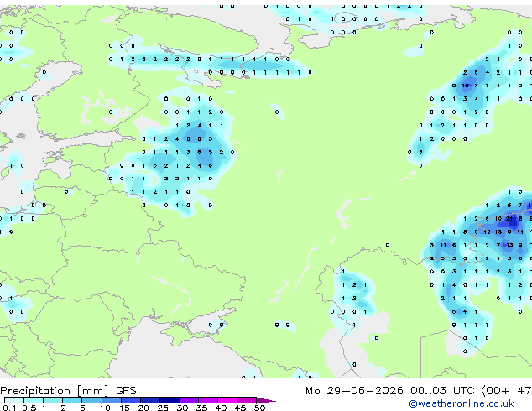
Task: Click the legend label '50'
Action: [x=259, y=408]
